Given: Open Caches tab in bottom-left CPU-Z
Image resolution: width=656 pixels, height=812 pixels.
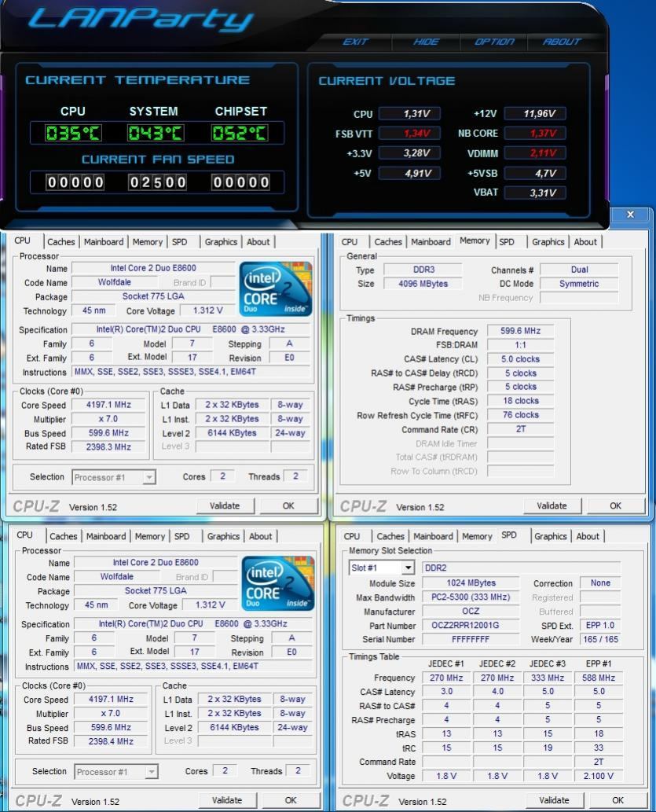Looking at the screenshot, I should pyautogui.click(x=63, y=537).
